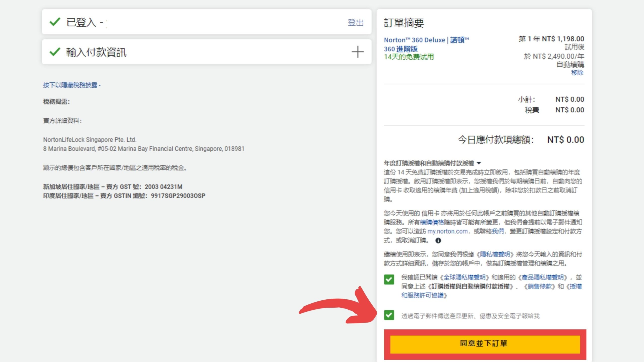Click the 訂單摘要 heading
This screenshot has height=362, width=644.
click(x=404, y=23)
